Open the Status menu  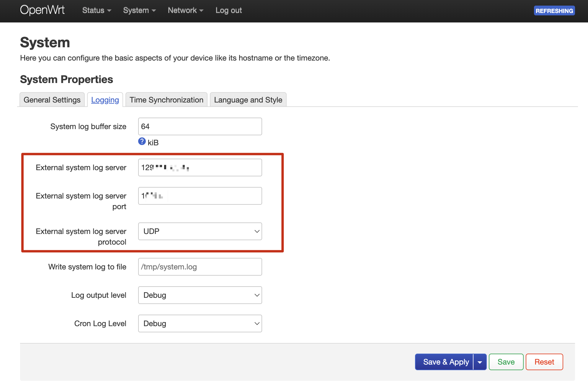click(x=97, y=10)
